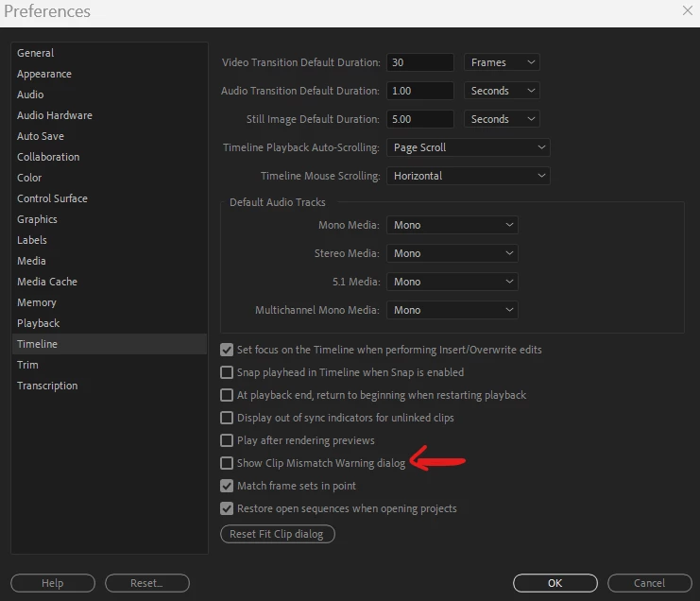Open Stereo Media track dropdown

[452, 253]
